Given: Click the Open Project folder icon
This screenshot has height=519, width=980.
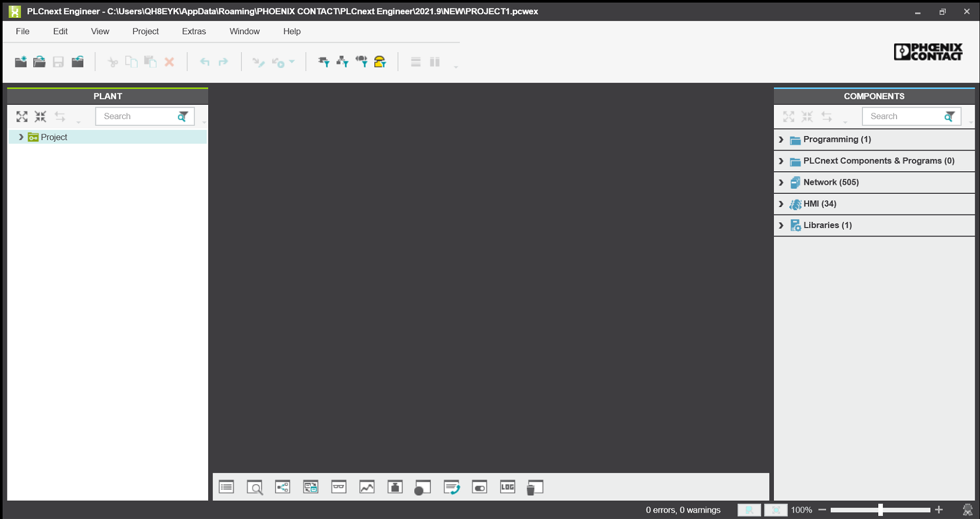Looking at the screenshot, I should click(x=40, y=62).
